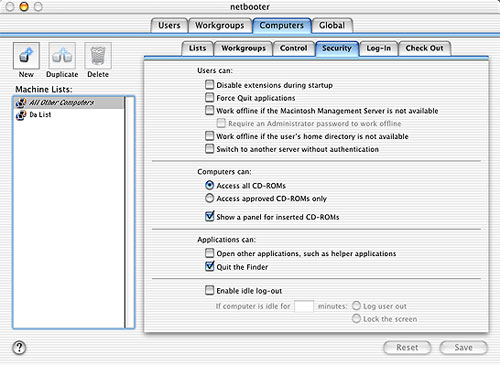Click icon beside All Other Computers

click(x=21, y=103)
